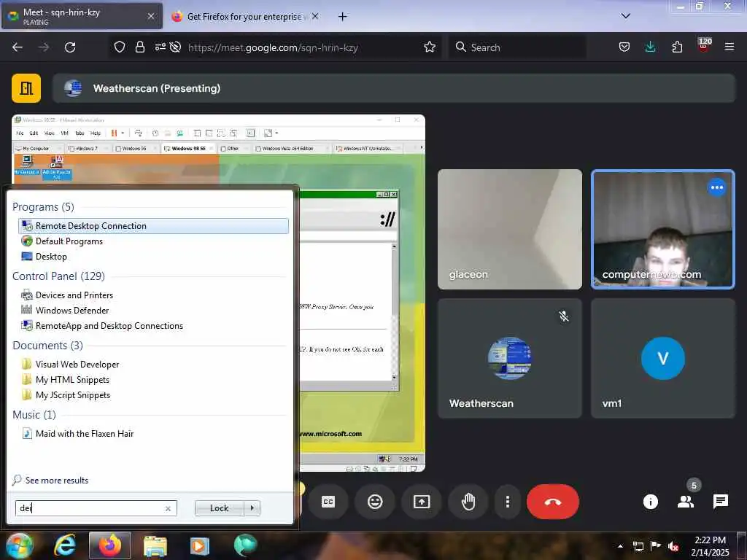Screen dimensions: 747x560
Task: Click the glaceon video tile
Action: (510, 229)
